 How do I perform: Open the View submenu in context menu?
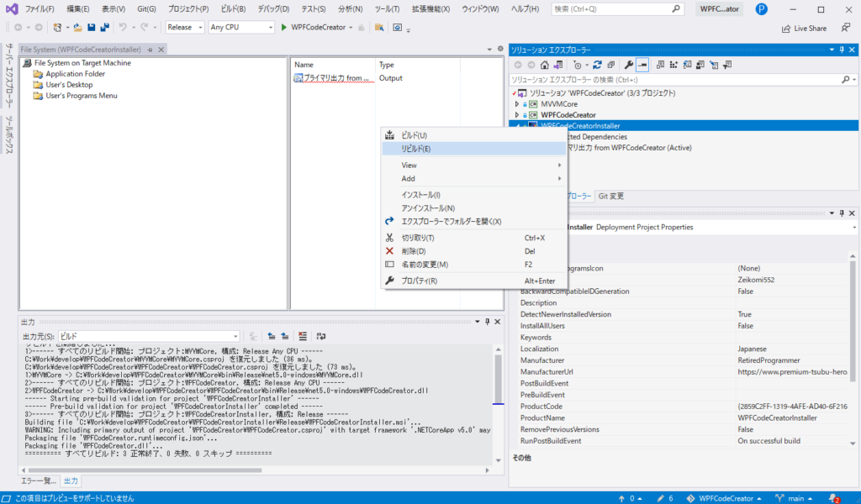click(474, 165)
